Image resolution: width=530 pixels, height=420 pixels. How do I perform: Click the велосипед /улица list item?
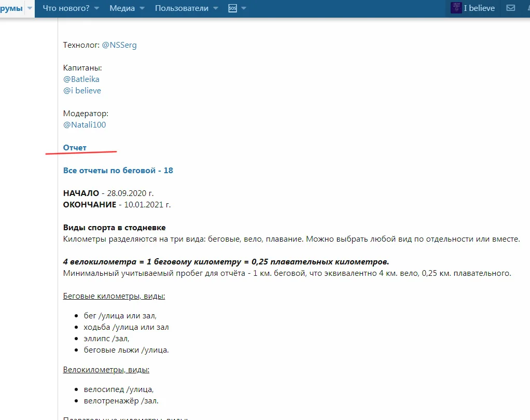pos(119,389)
